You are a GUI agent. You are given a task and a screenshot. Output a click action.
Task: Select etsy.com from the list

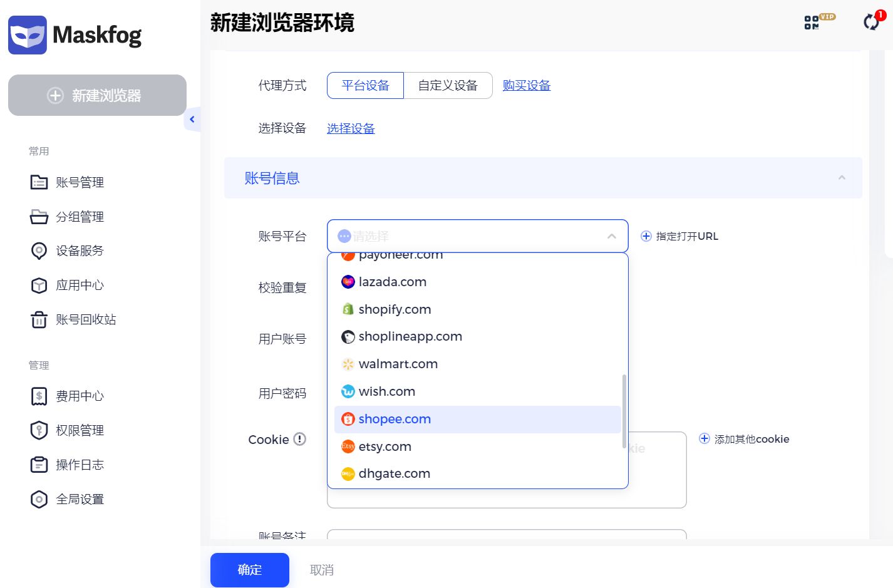(478, 446)
